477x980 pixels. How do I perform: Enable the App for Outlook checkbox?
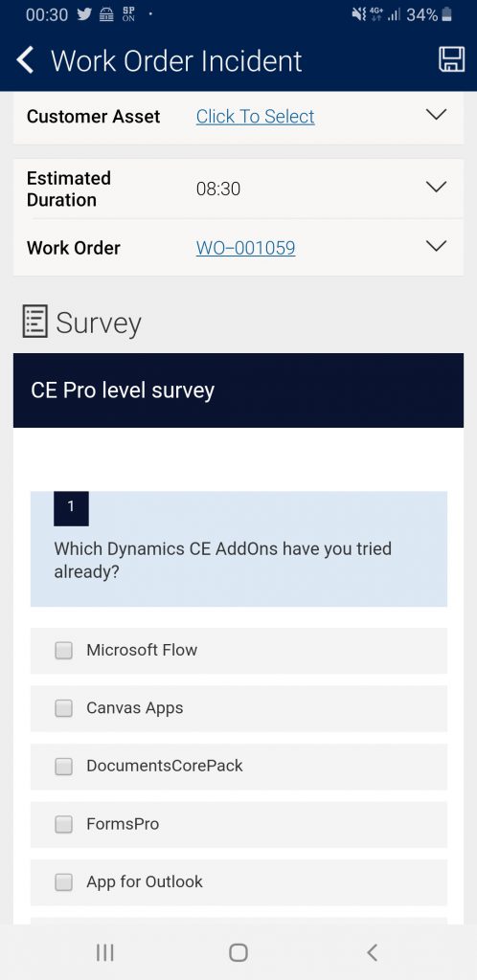tap(64, 882)
